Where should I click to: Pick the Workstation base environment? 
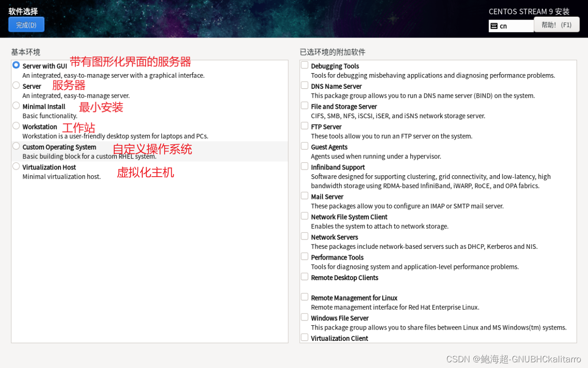pos(16,126)
